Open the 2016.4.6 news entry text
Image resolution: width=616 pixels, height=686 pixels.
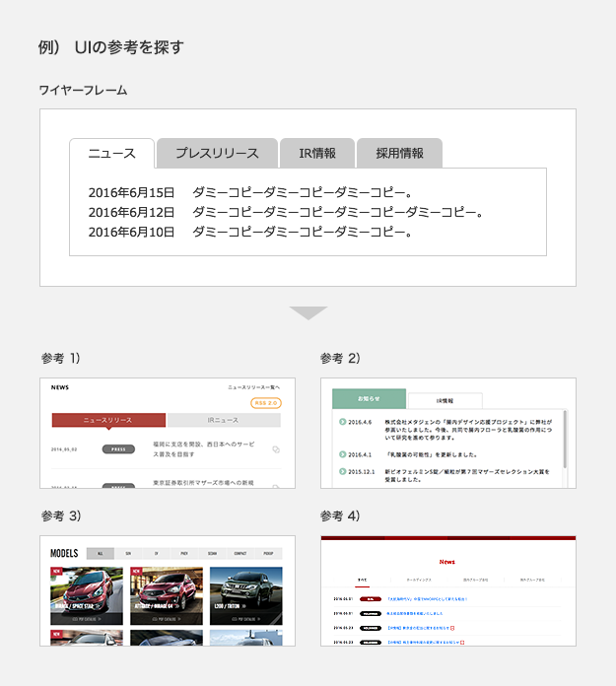coord(468,430)
